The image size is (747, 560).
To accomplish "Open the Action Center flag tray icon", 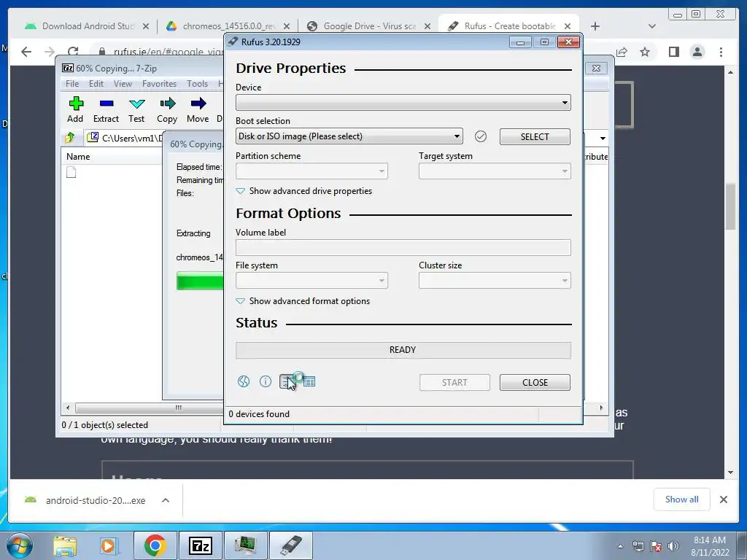I will click(656, 546).
